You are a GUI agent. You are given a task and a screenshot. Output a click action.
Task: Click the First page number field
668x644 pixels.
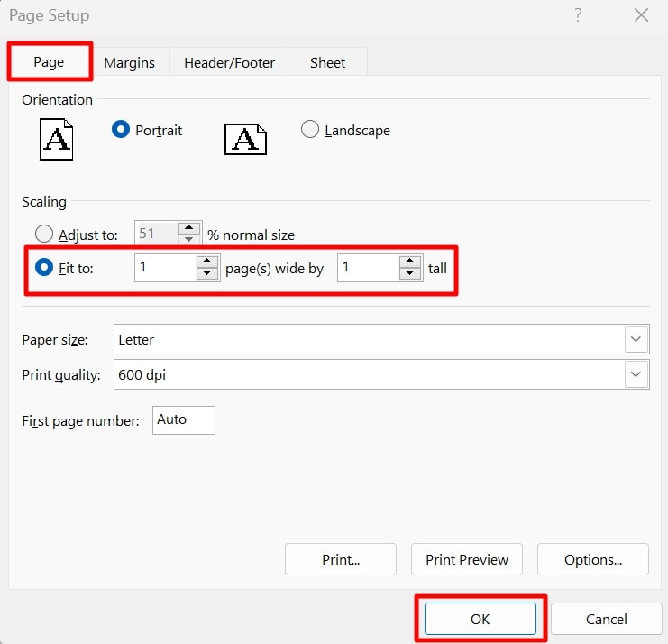pyautogui.click(x=183, y=420)
